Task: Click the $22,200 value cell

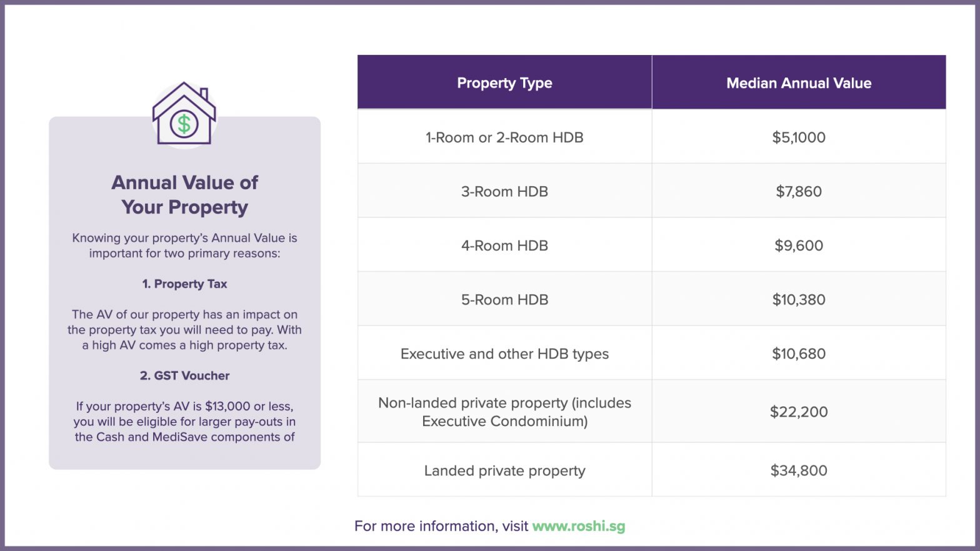Action: (x=798, y=412)
